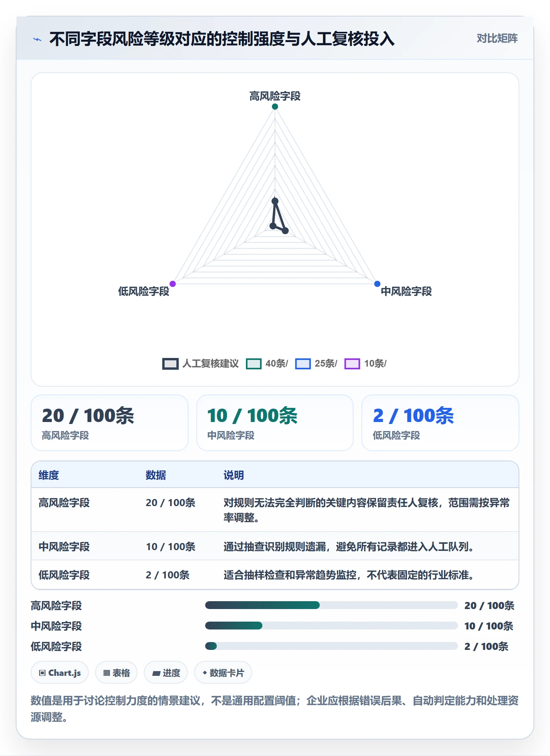The height and width of the screenshot is (756, 550).
Task: Click the blue 中风险字段 radar point
Action: [377, 284]
